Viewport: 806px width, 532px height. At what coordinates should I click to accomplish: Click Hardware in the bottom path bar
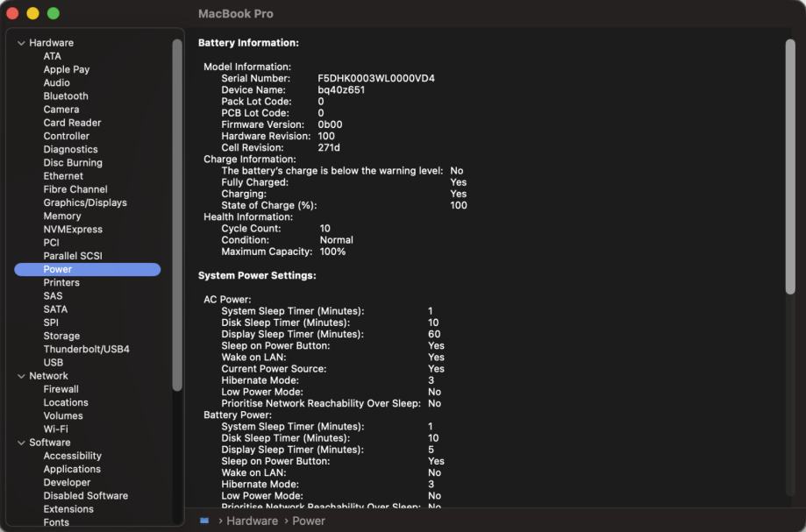[x=252, y=521]
